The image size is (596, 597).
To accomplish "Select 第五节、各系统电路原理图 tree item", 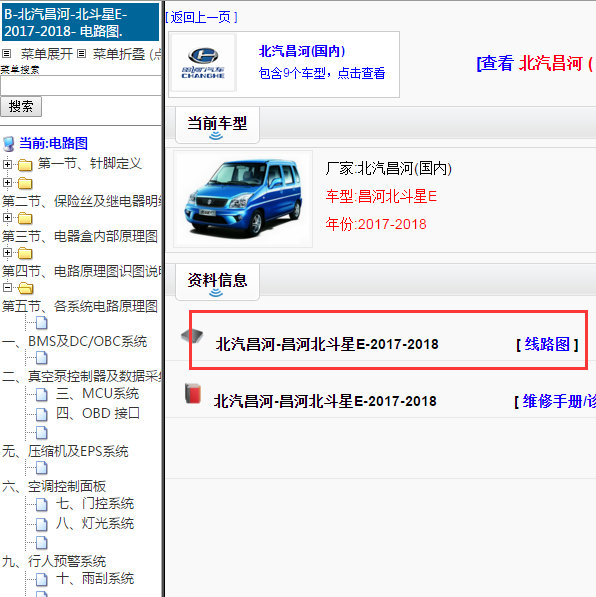I will tap(80, 306).
